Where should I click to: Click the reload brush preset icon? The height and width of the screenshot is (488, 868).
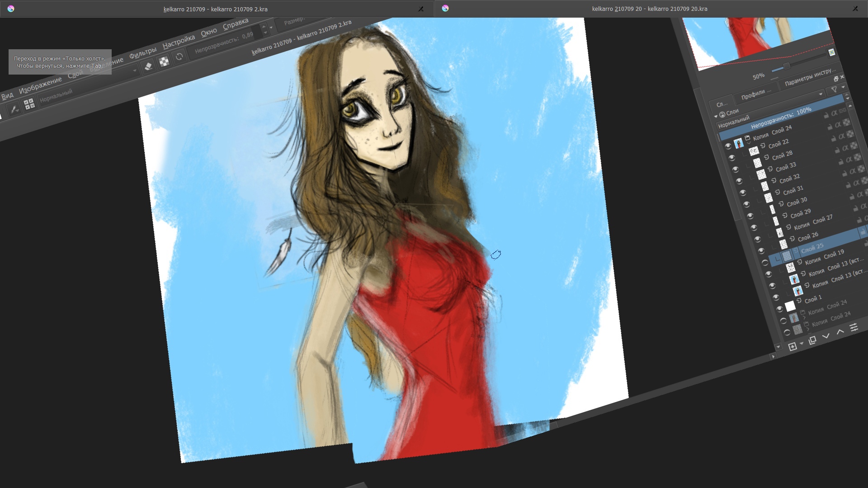[x=179, y=56]
